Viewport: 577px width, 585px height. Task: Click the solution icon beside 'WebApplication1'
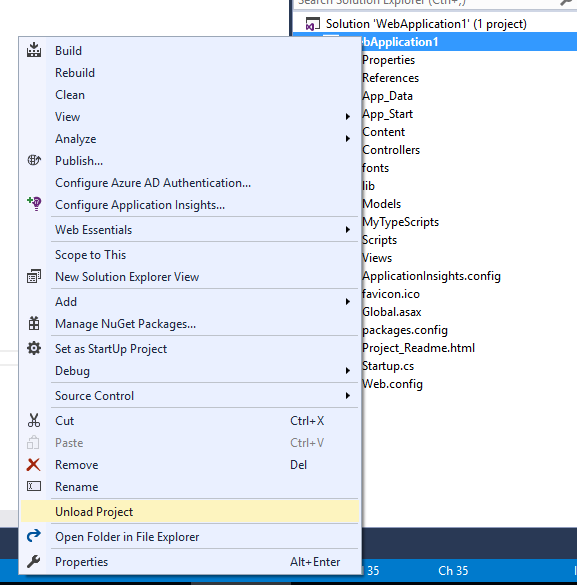(x=313, y=24)
